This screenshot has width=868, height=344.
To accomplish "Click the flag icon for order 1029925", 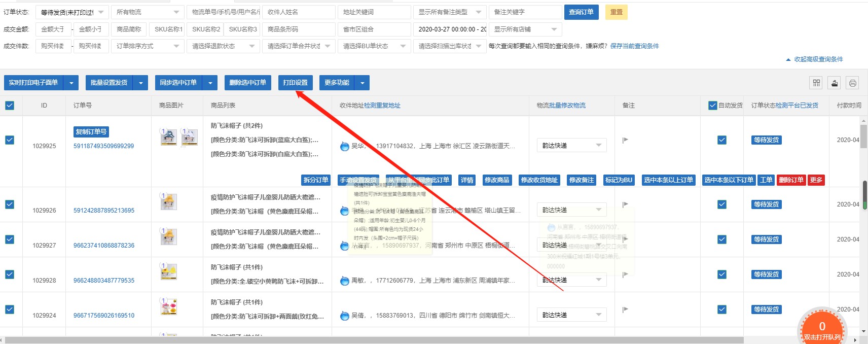I will [x=625, y=140].
